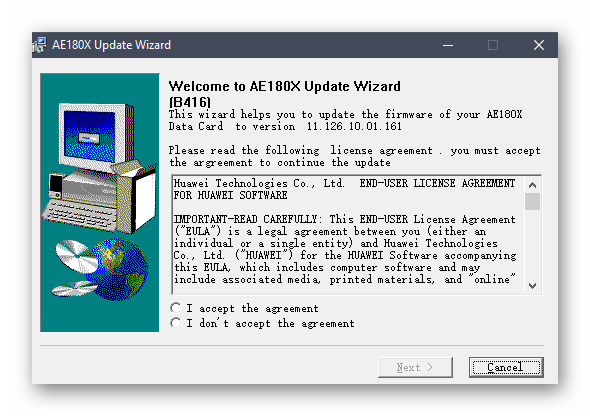Viewport: 590px width, 416px height.
Task: Select 'I don't accept the agreement' option
Action: [176, 323]
